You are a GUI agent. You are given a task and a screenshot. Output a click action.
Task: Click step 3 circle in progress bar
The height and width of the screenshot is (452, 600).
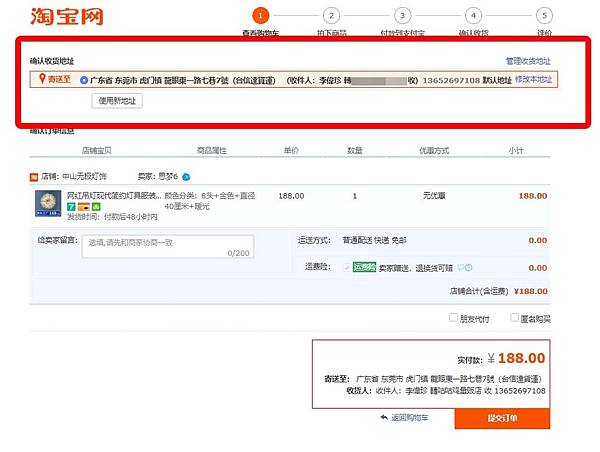coord(403,16)
